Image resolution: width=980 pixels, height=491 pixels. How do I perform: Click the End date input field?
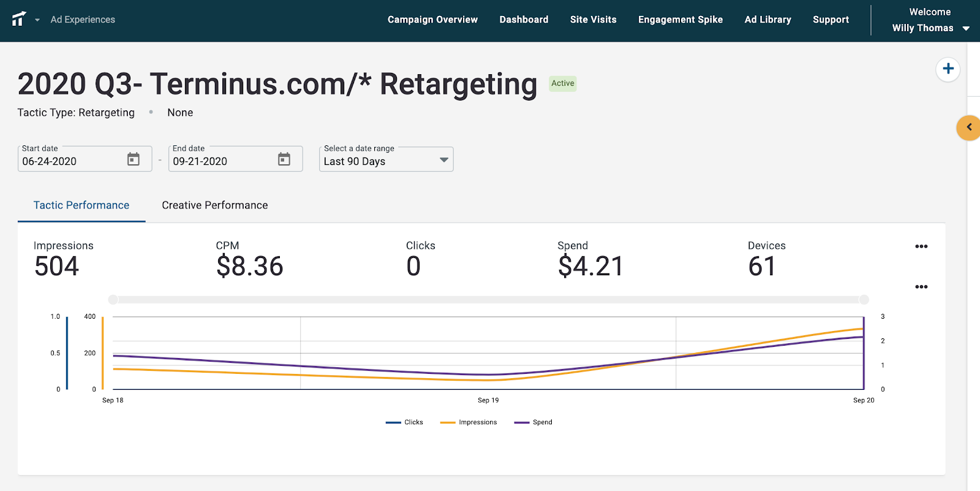click(x=235, y=159)
